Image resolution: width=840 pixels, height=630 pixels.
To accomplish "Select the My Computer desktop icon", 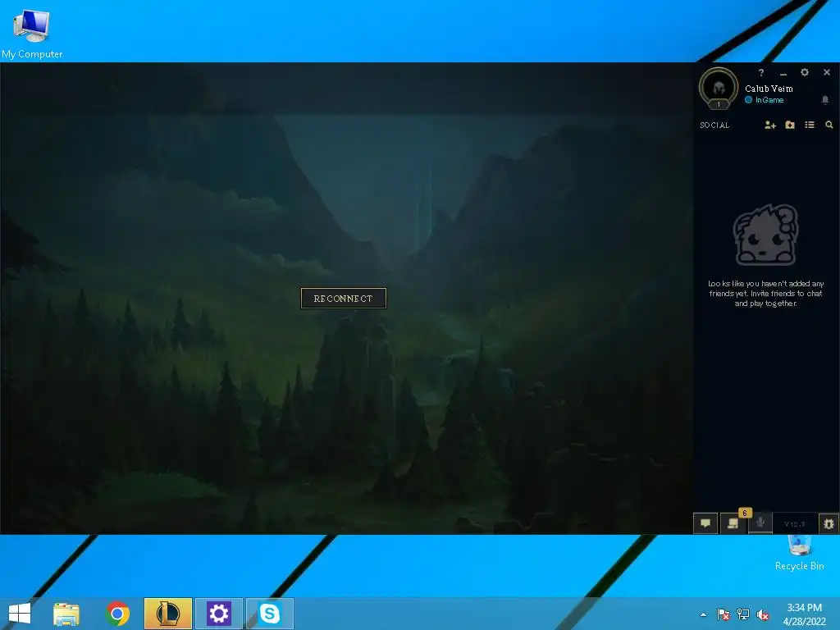I will pyautogui.click(x=32, y=33).
